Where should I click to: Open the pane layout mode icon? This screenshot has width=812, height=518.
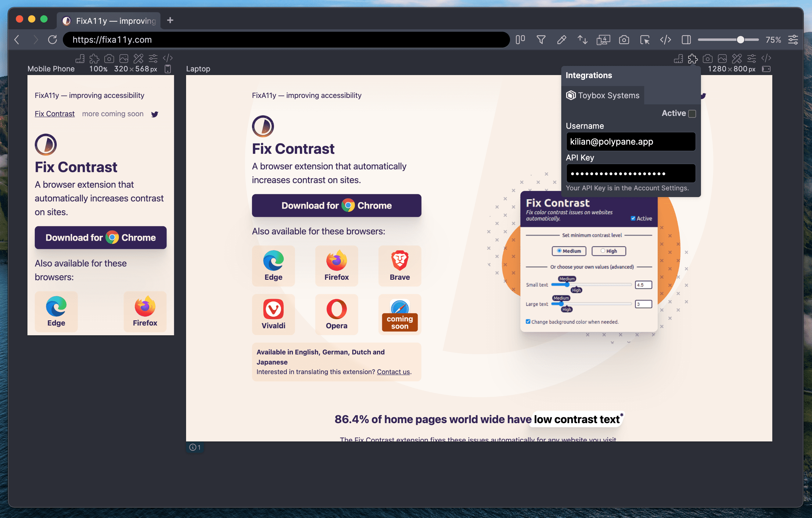pos(520,40)
